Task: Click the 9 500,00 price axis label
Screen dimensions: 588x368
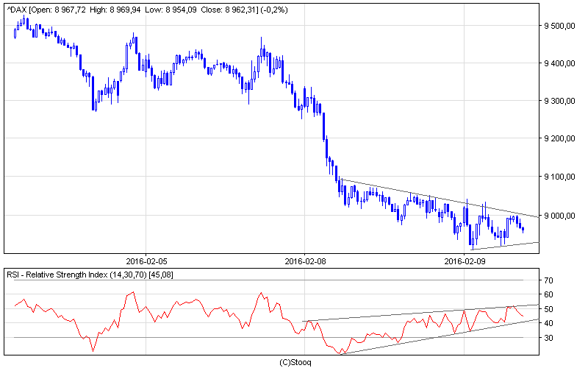Action: pos(559,26)
